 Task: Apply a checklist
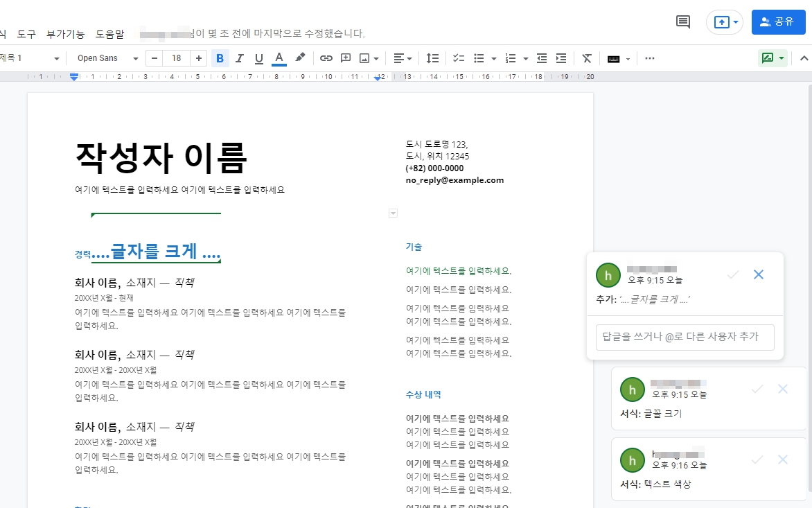coord(458,58)
